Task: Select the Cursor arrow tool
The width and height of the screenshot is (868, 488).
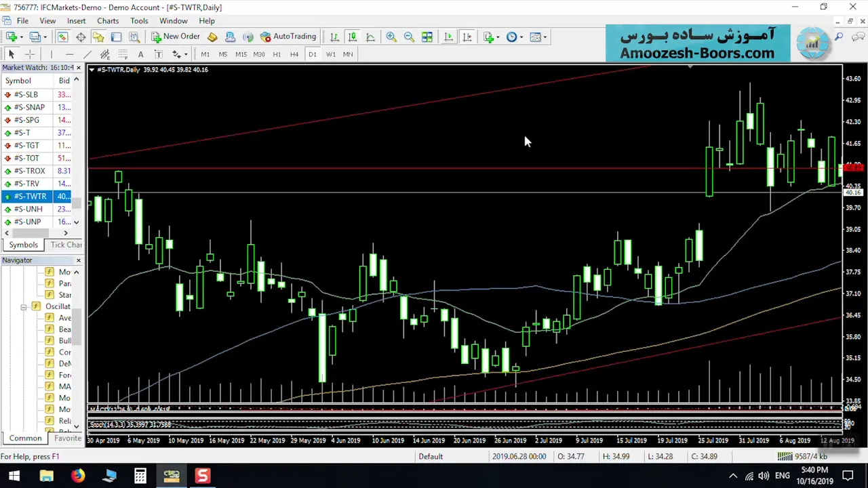Action: [x=12, y=54]
